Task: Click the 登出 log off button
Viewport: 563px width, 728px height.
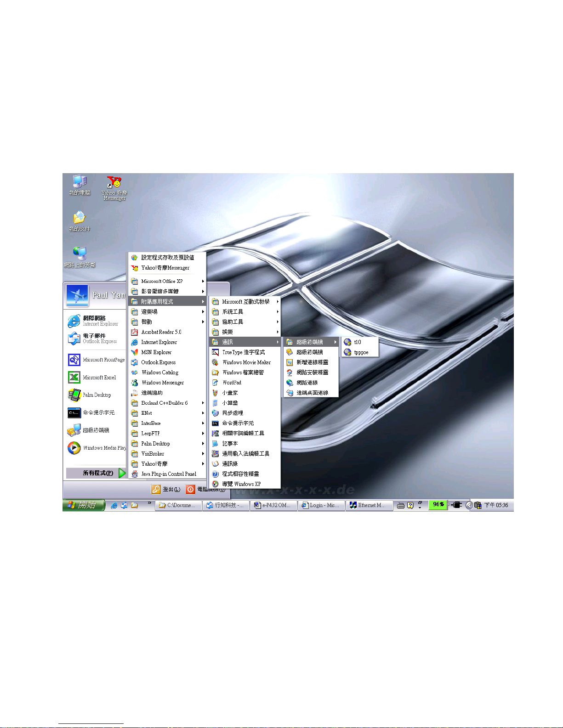Action: coord(166,490)
